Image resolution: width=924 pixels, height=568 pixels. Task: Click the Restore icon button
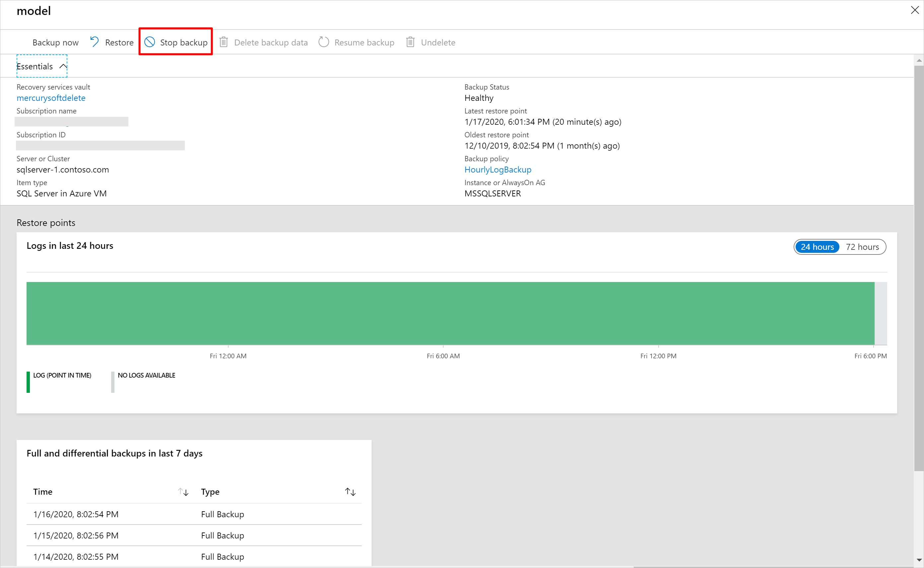[95, 41]
